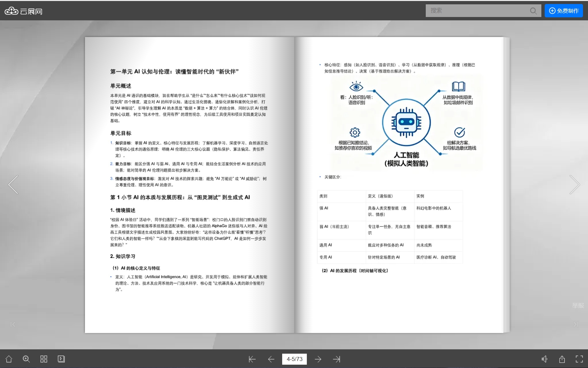Go to next page in bottom bar
Viewport: 588px width, 368px height.
(x=318, y=359)
